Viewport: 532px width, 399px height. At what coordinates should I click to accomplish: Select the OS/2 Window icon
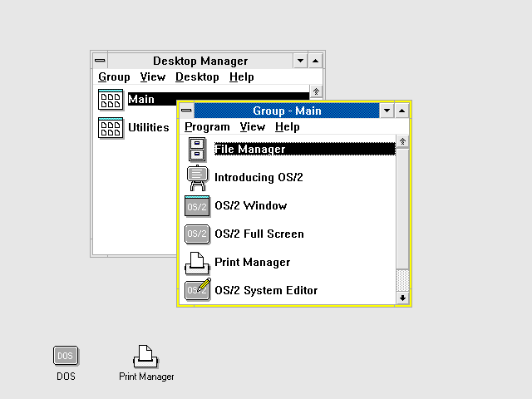click(x=197, y=206)
